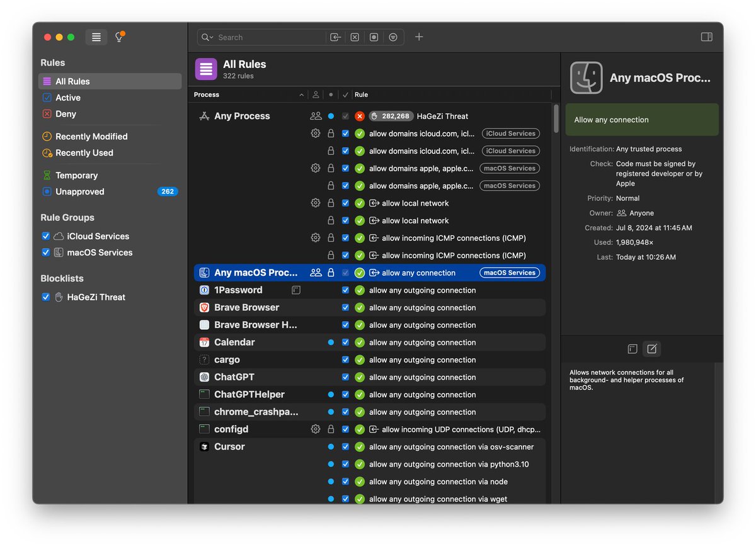Screen dimensions: 756x547
Task: Show Temporary rules
Action: coord(110,176)
